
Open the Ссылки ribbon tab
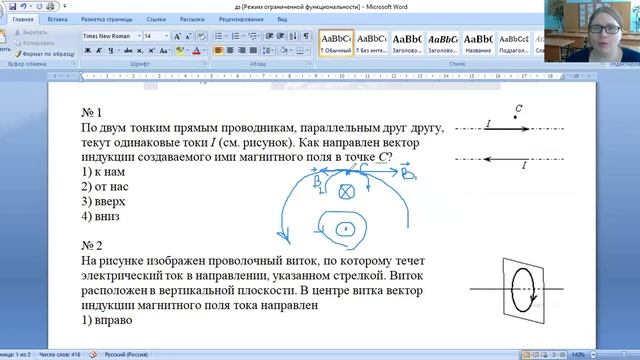[x=156, y=19]
